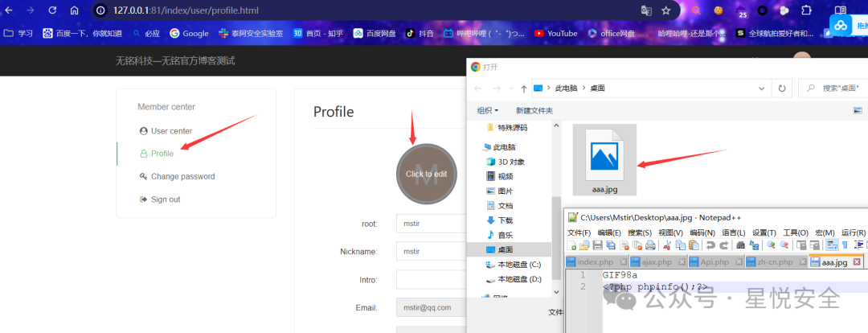The width and height of the screenshot is (868, 333).
Task: Expand the file dialog address path dropdown
Action: click(764, 88)
